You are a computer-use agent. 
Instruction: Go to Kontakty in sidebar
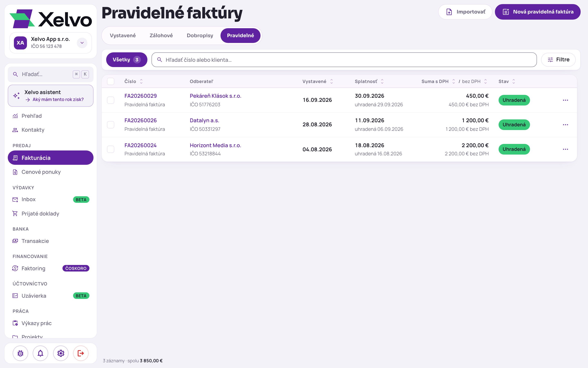(x=51, y=130)
